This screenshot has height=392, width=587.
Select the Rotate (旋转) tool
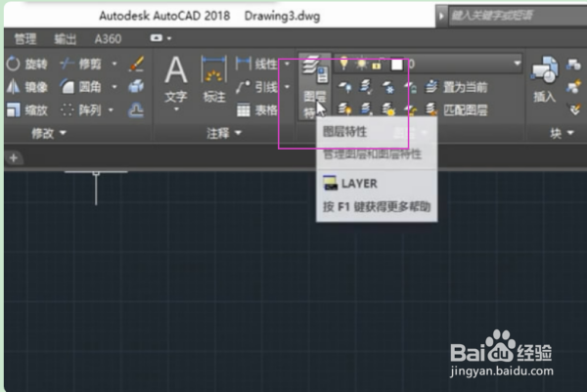pyautogui.click(x=27, y=64)
